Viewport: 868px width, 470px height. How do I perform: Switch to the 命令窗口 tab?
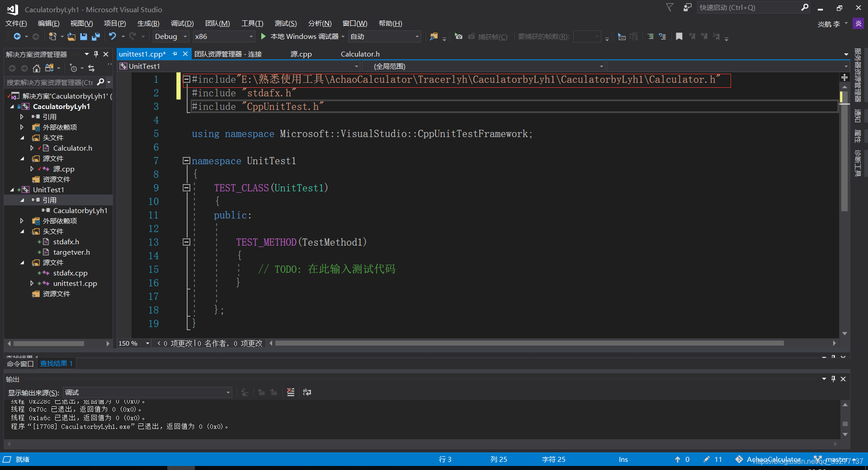click(x=20, y=364)
